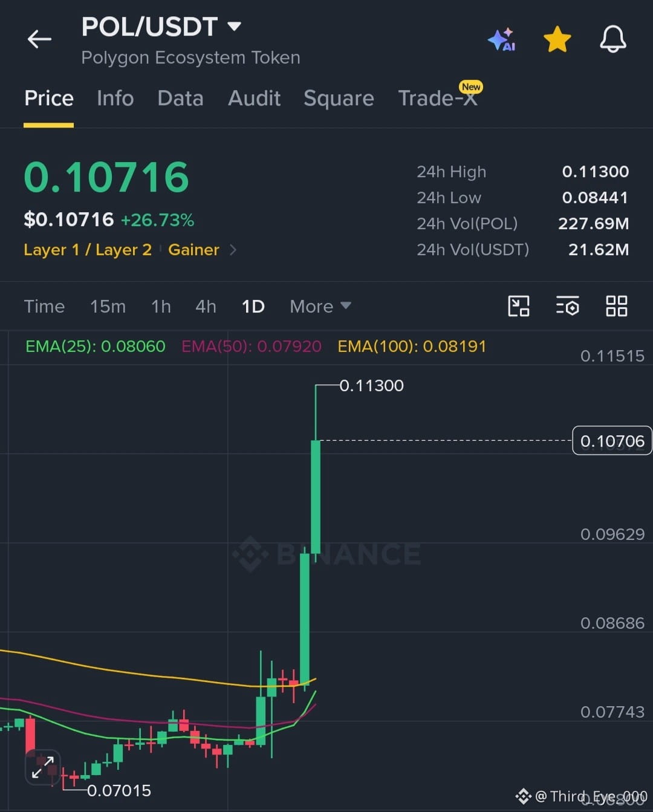This screenshot has height=812, width=653.
Task: Open the Data tab
Action: [x=180, y=98]
